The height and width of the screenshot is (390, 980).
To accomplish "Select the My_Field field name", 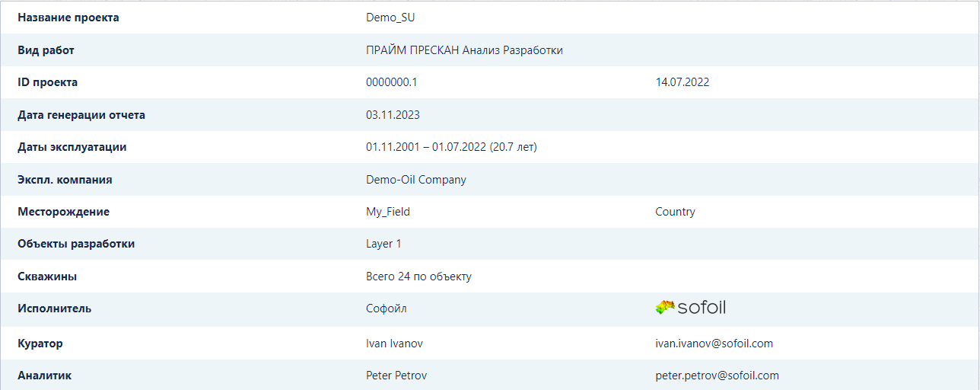I will coord(388,212).
